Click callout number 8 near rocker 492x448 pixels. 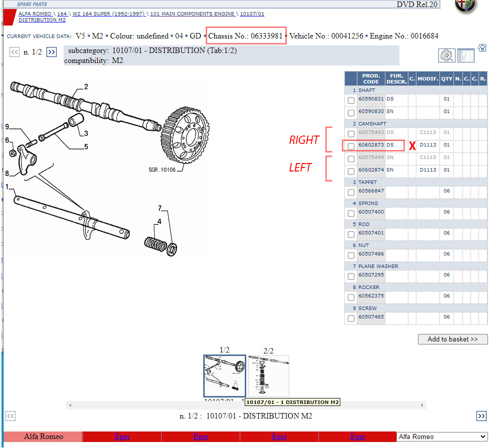pos(7,173)
